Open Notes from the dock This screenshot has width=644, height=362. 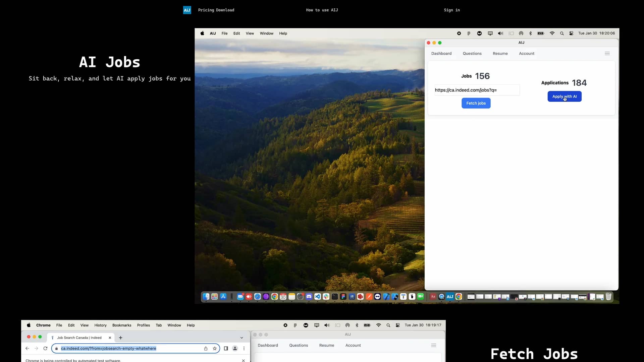(x=292, y=297)
